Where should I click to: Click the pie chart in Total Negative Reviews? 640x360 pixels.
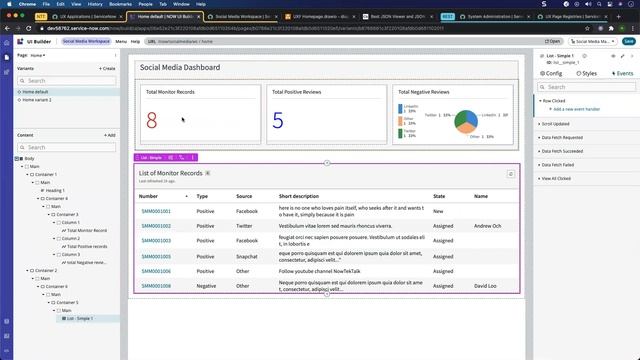coord(466,122)
